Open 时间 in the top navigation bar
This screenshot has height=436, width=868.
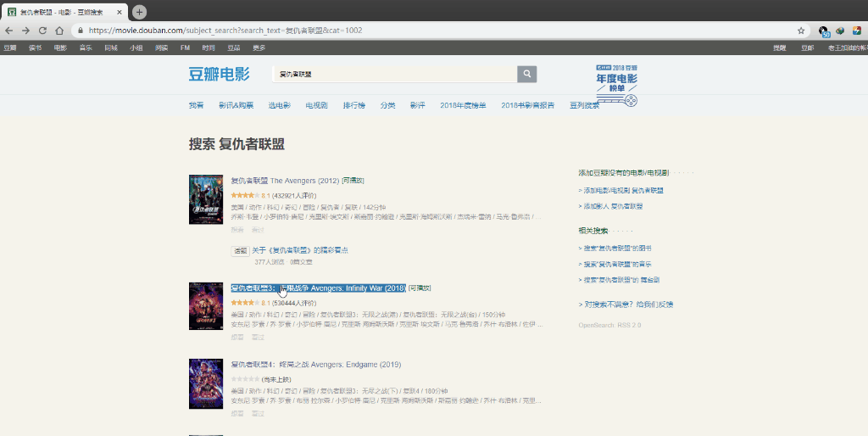click(209, 48)
